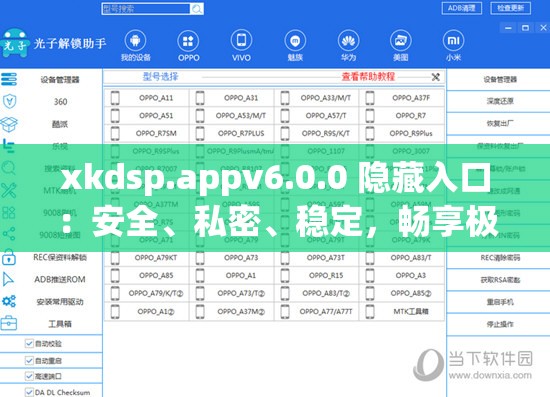Select model OPPO_A33/M/T
Screen dimensions: 550x397
coord(326,98)
